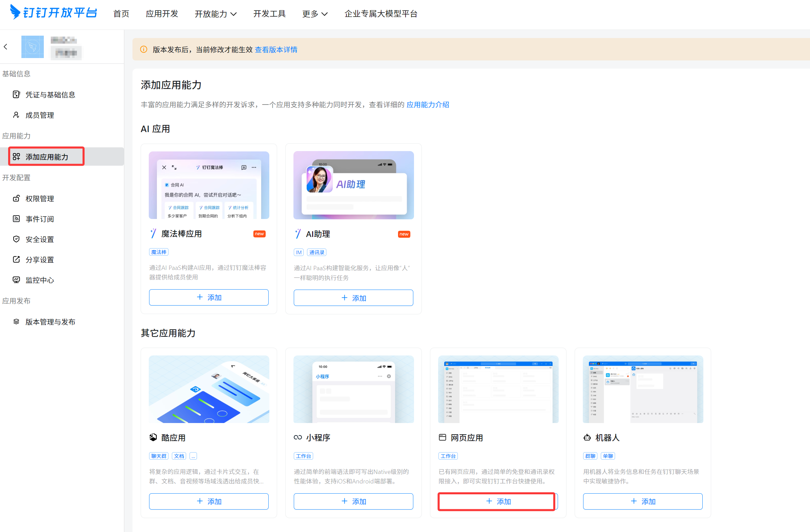This screenshot has height=532, width=810.
Task: Click the 单聊 tag
Action: pyautogui.click(x=608, y=456)
